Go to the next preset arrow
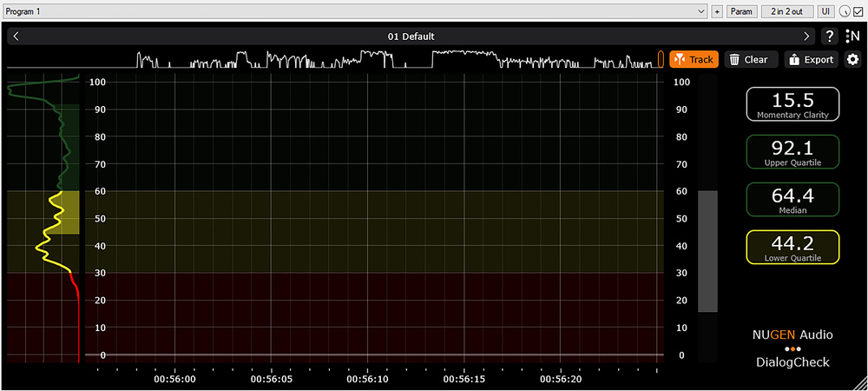 pyautogui.click(x=806, y=36)
